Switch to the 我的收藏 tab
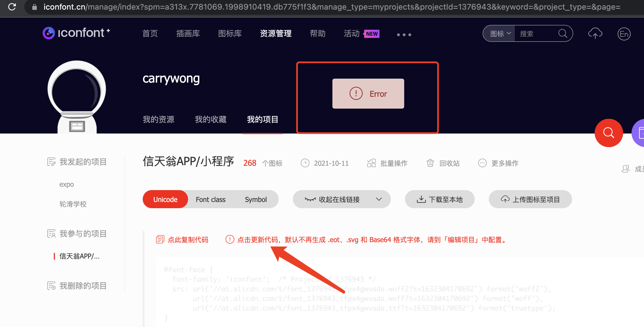This screenshot has width=644, height=327. pos(210,119)
